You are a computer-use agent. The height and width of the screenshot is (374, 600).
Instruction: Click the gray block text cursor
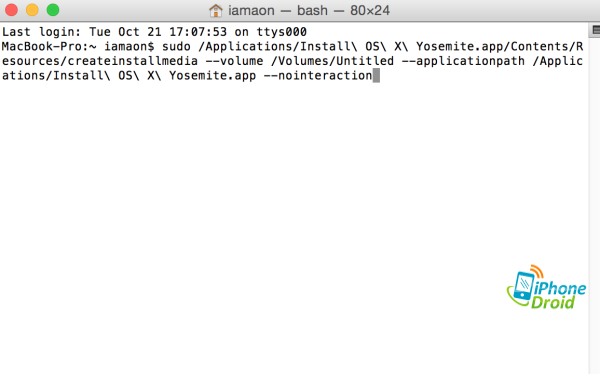pos(376,75)
